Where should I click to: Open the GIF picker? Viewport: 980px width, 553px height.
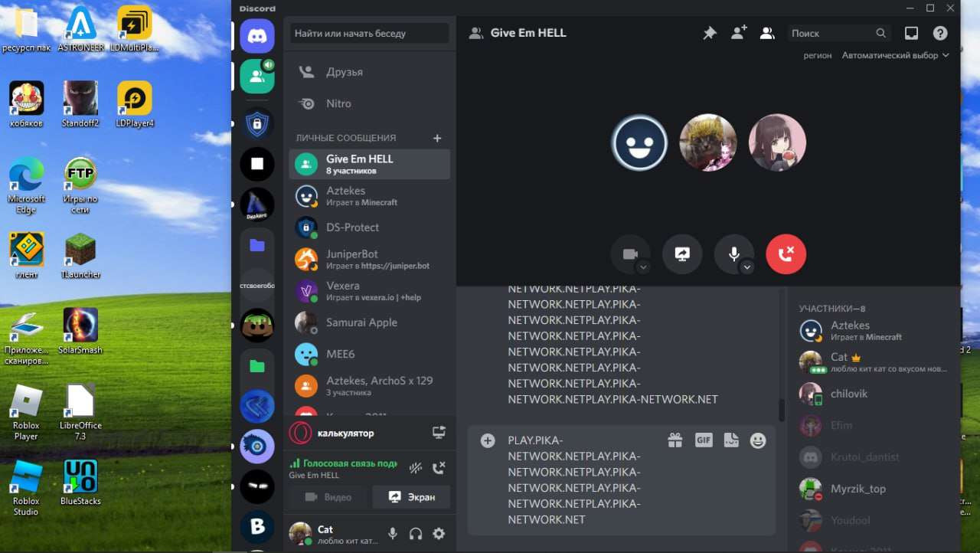click(x=704, y=440)
